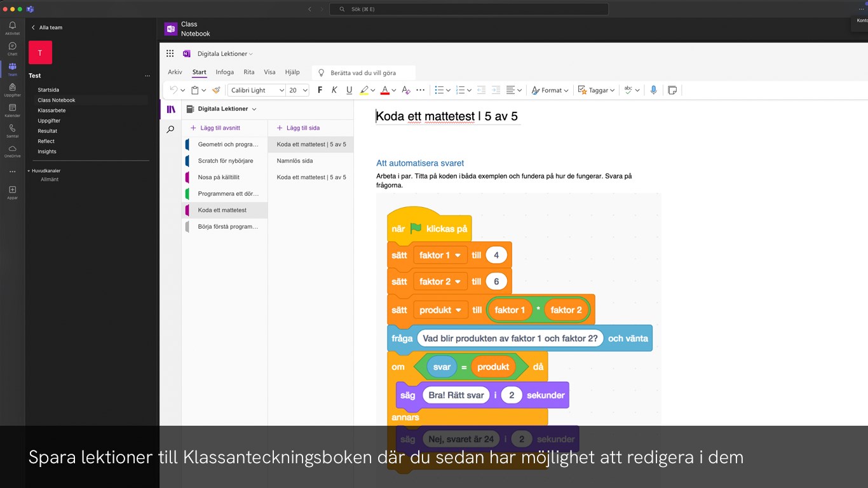
Task: Start dictation with the microphone icon
Action: [x=653, y=90]
